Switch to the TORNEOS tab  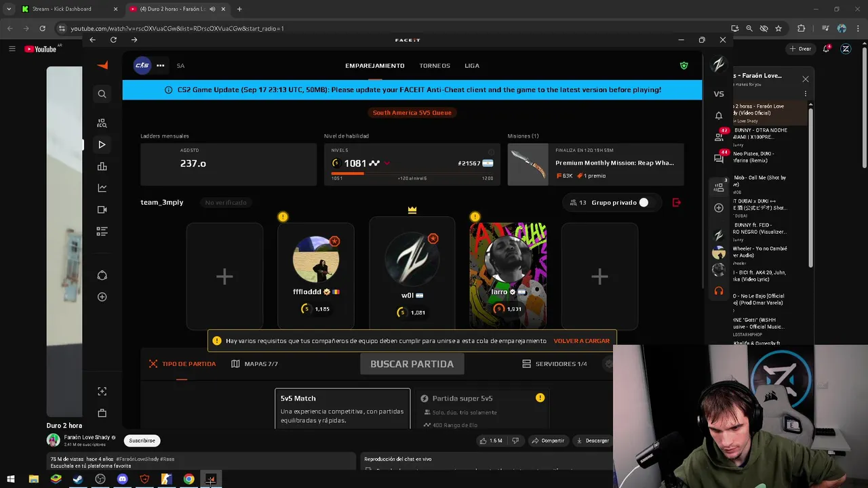[435, 66]
